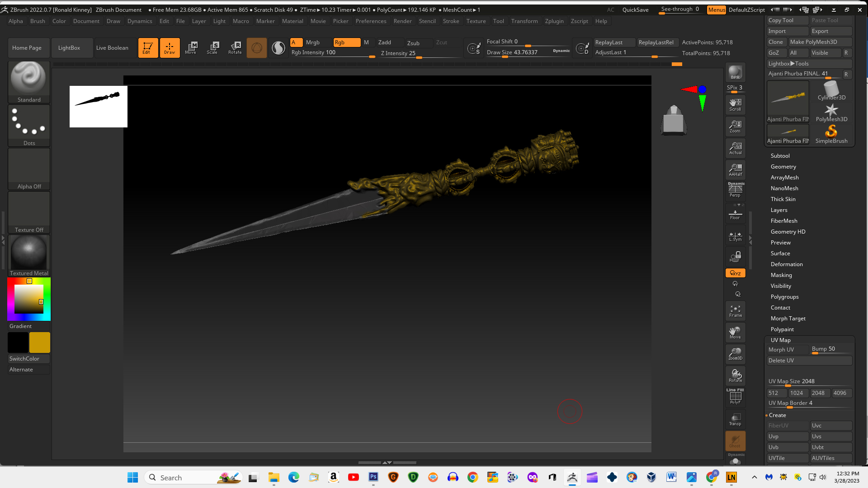Click the QuickSave button
This screenshot has width=868, height=488.
pos(635,9)
